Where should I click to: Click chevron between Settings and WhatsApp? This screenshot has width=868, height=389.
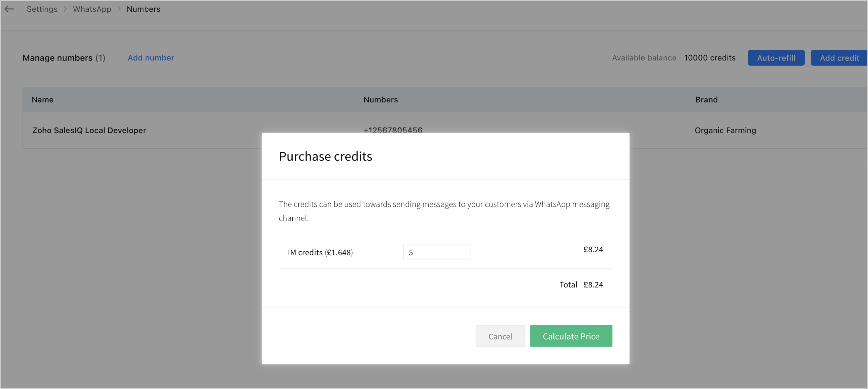tap(65, 9)
